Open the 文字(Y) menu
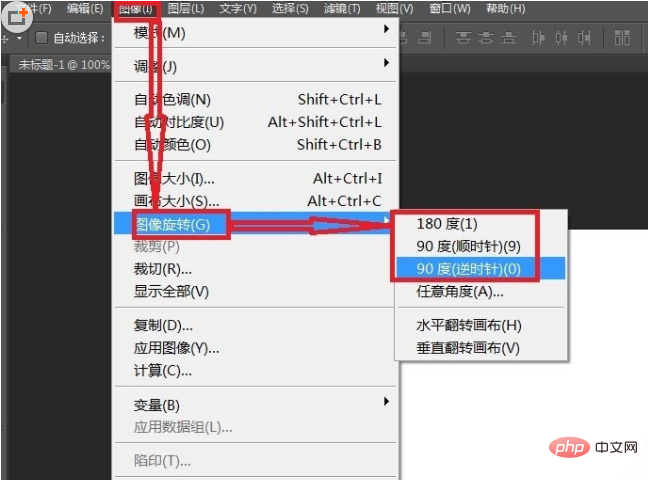The width and height of the screenshot is (648, 480). (238, 8)
